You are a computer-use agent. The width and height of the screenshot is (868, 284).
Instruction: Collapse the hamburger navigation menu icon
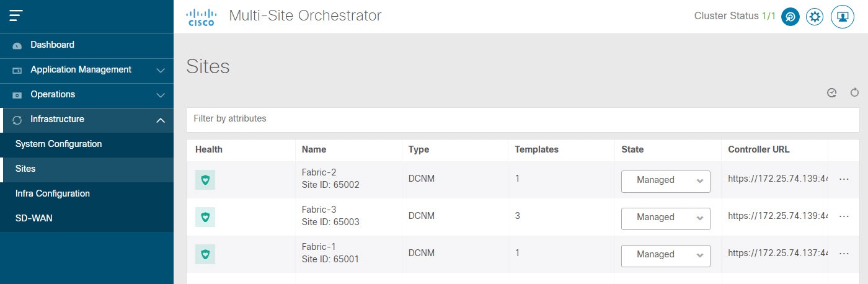tap(16, 16)
